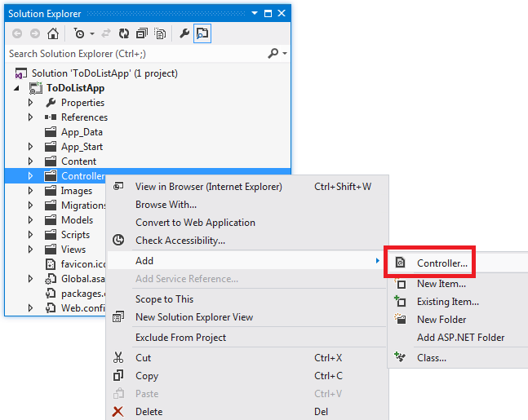Viewport: 528px width, 420px height.
Task: Choose Browse With... from context menu
Action: (247, 205)
